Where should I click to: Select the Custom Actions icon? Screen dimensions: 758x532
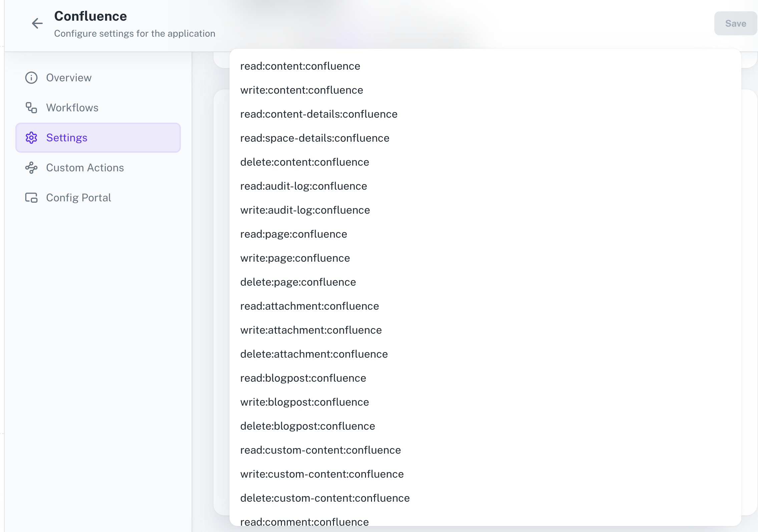[31, 168]
